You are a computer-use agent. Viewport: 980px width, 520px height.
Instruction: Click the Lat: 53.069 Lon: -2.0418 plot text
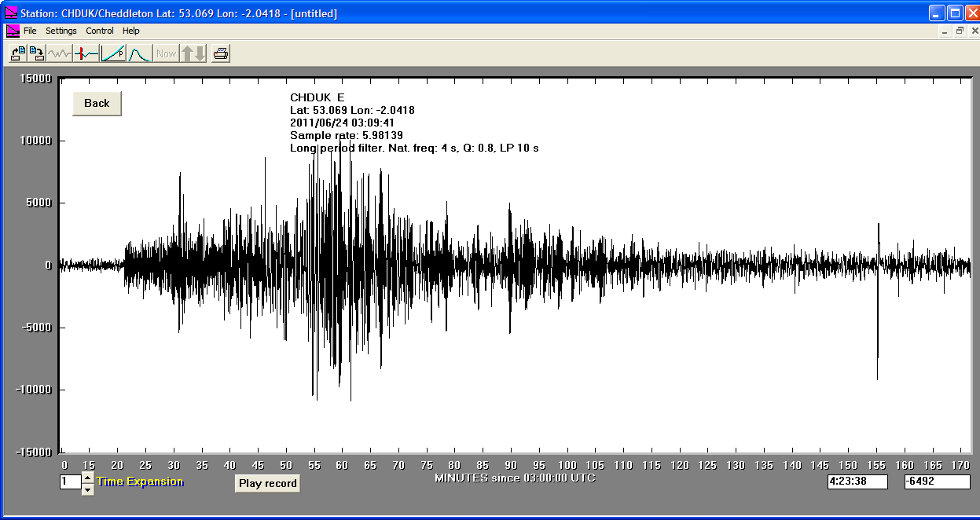352,110
